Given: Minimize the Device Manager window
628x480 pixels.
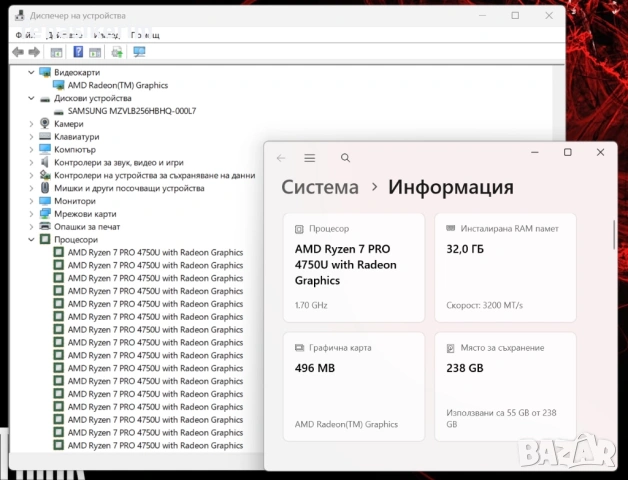Looking at the screenshot, I should pos(482,16).
